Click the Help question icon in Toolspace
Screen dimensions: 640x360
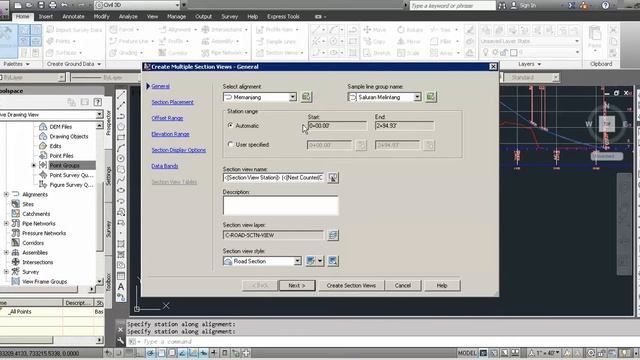tap(98, 102)
